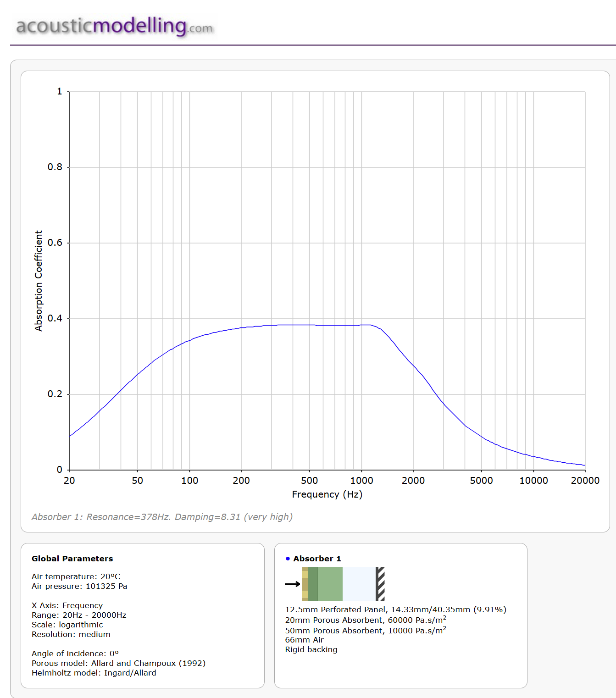Image resolution: width=616 pixels, height=698 pixels.
Task: Click the tan perforated panel layer
Action: tap(305, 584)
